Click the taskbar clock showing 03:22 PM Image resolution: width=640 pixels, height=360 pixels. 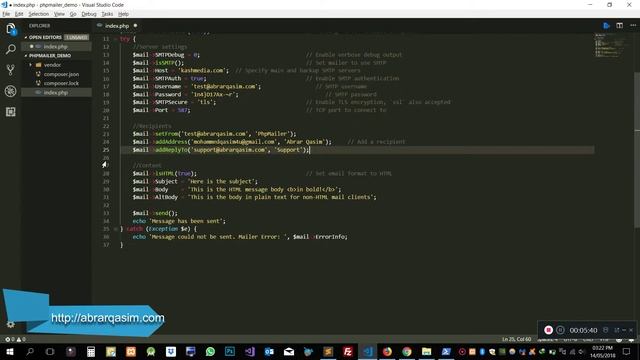pos(602,351)
